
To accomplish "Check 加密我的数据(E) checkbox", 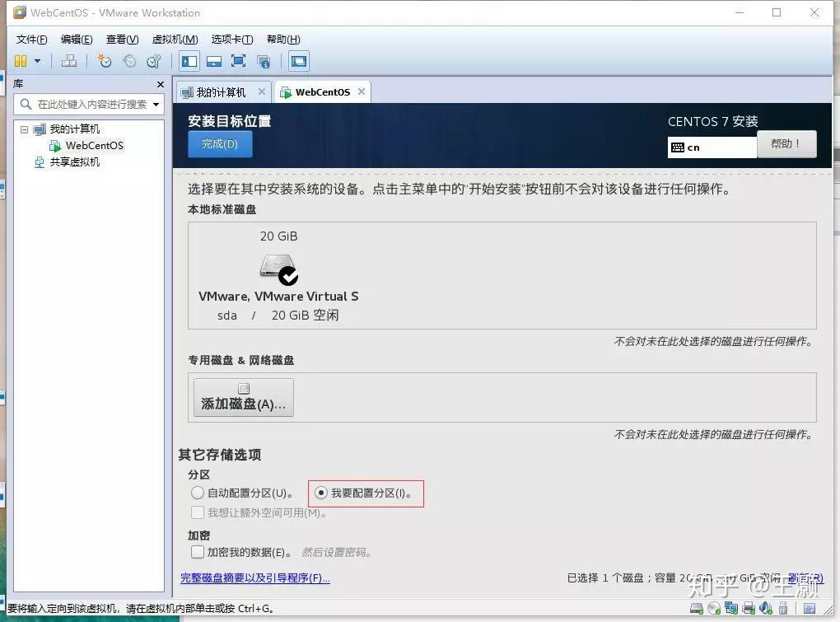I will click(198, 552).
